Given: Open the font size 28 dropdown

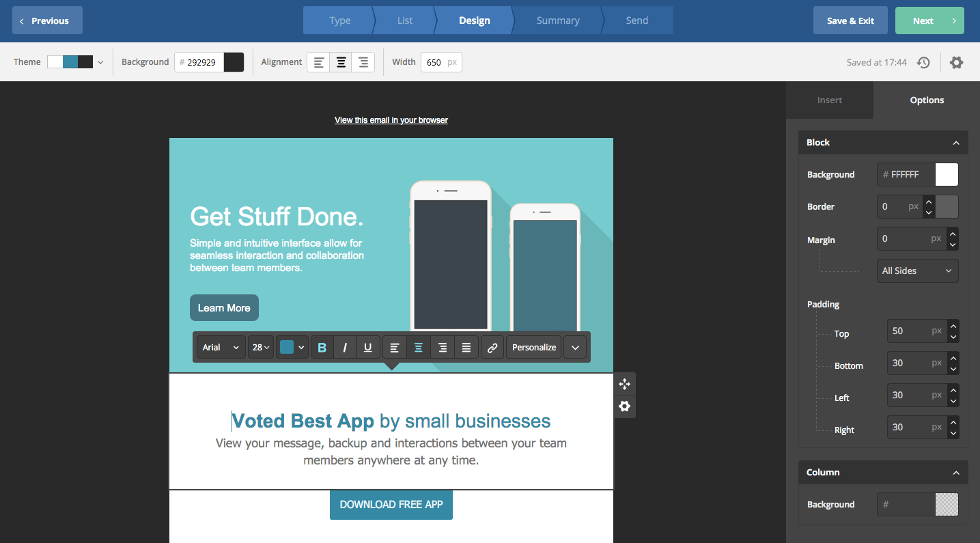Looking at the screenshot, I should (260, 347).
